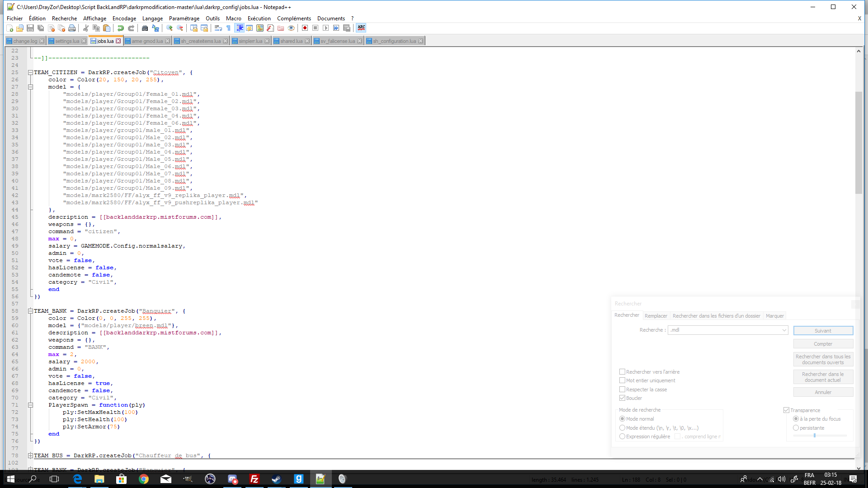This screenshot has width=868, height=488.
Task: Click the Playback macro icon
Action: coord(326,28)
